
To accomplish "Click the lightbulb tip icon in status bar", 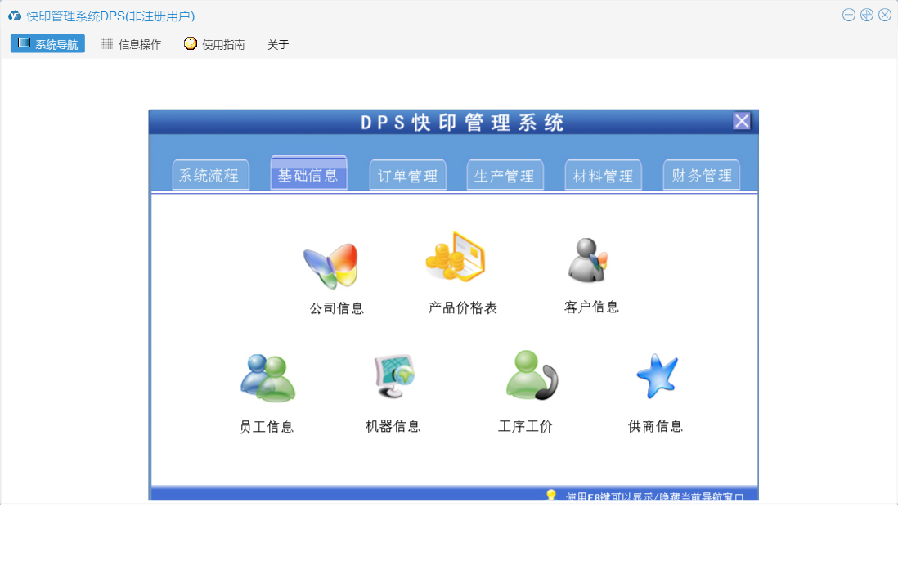I will 551,496.
